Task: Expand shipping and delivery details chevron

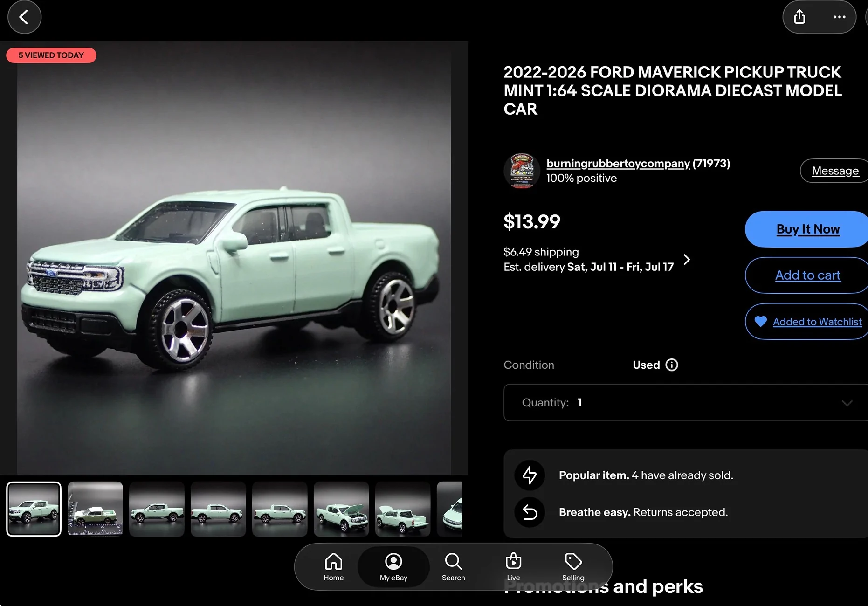Action: [687, 259]
